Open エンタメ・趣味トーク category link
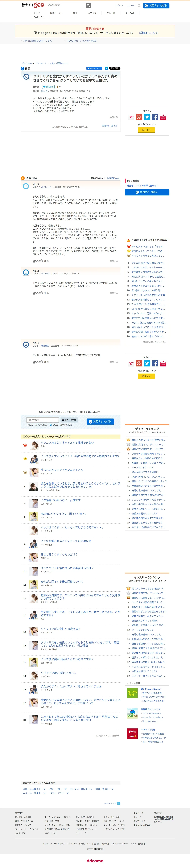 [x=81, y=789]
